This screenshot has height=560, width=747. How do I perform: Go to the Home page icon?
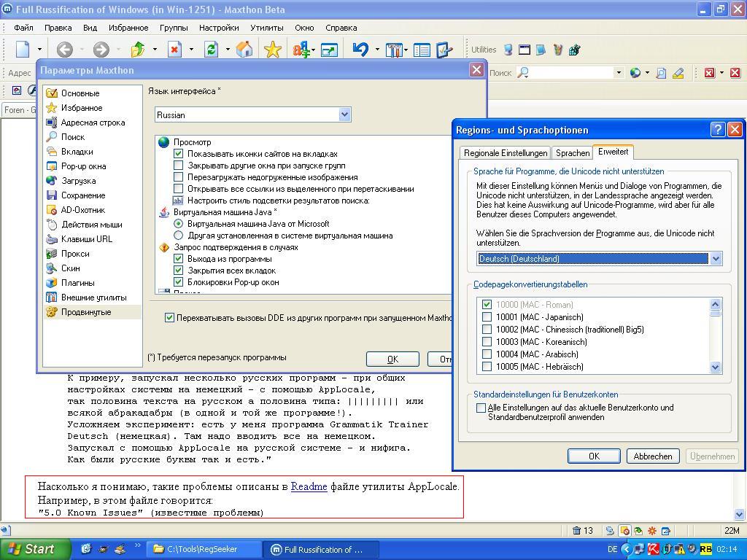point(244,49)
